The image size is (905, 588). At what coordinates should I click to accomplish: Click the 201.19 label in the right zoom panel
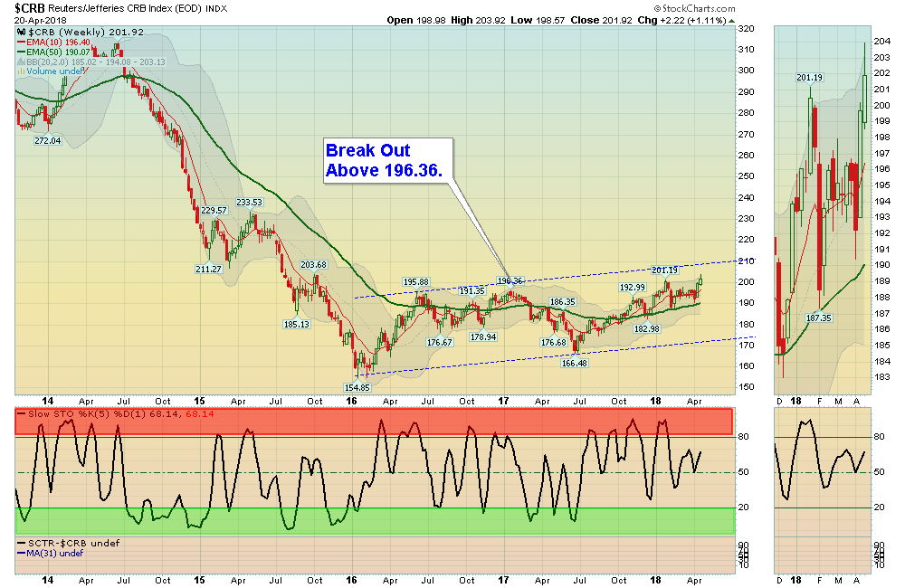(x=810, y=77)
